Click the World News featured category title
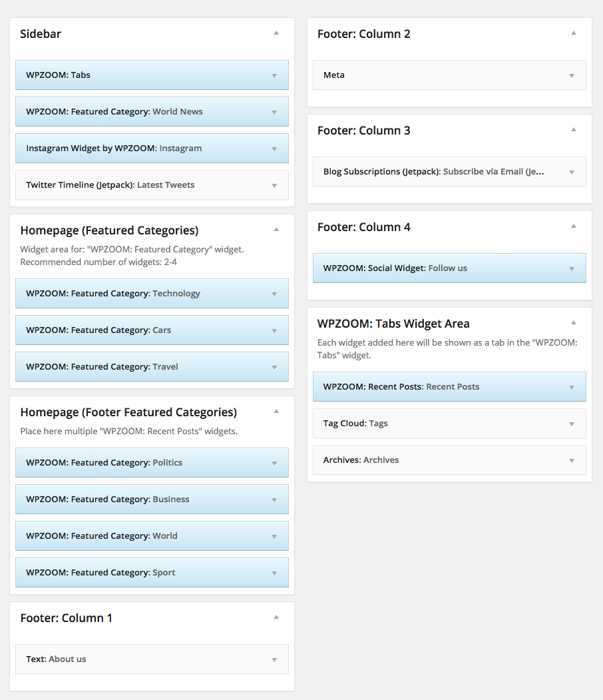Image resolution: width=603 pixels, height=700 pixels. [114, 112]
